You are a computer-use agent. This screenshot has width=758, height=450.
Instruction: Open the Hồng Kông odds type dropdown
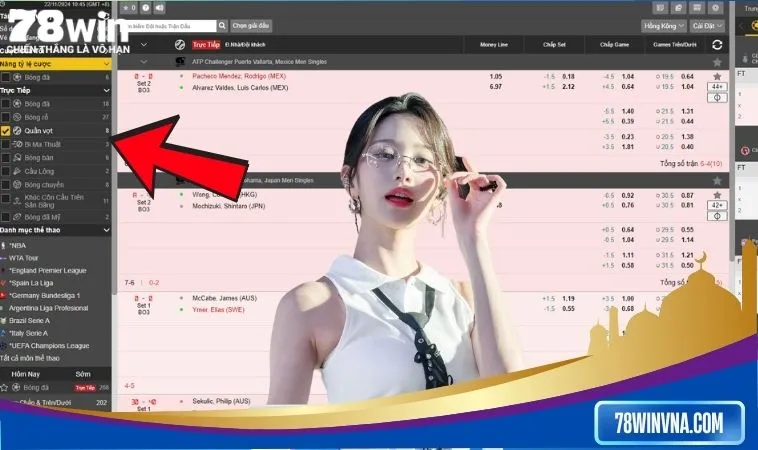point(664,26)
